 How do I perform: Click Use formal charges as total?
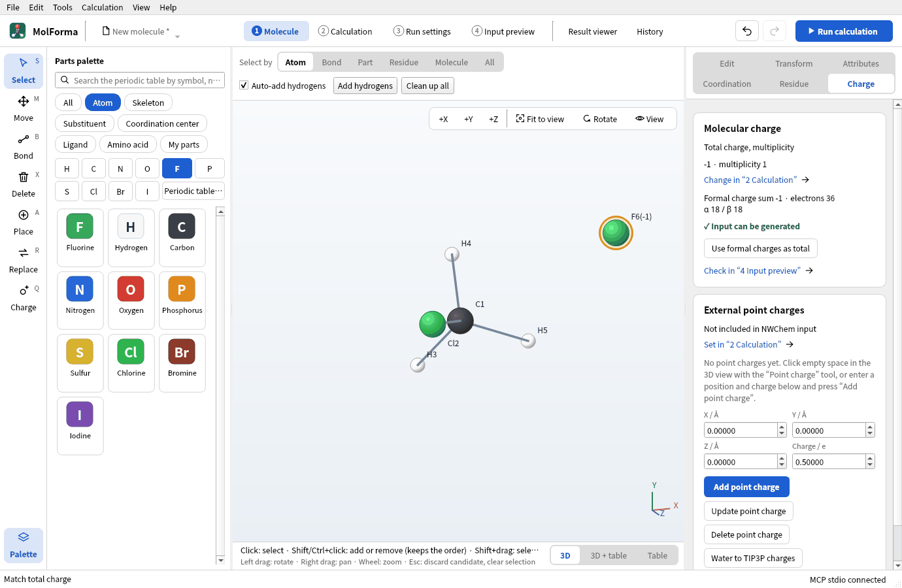click(761, 248)
